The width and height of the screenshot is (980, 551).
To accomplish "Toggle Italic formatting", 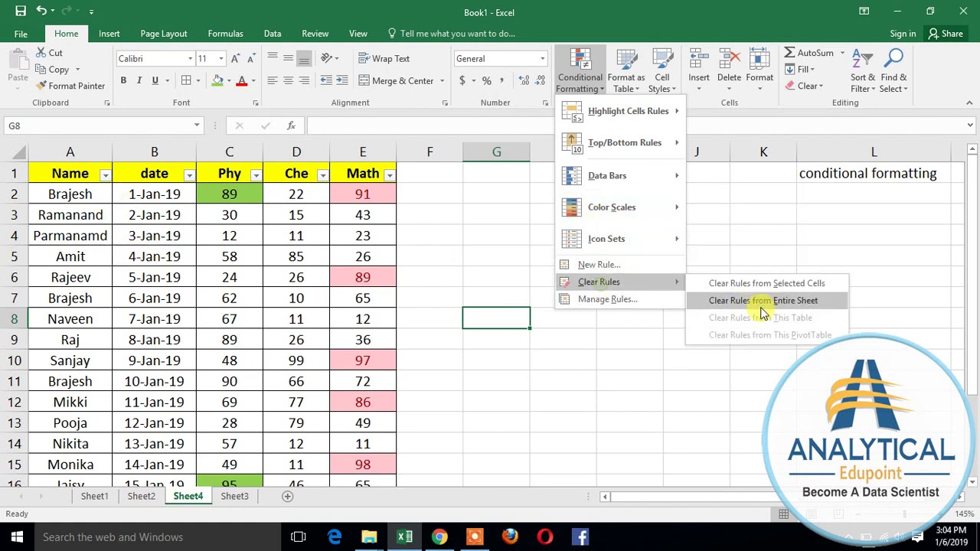I will click(x=139, y=80).
